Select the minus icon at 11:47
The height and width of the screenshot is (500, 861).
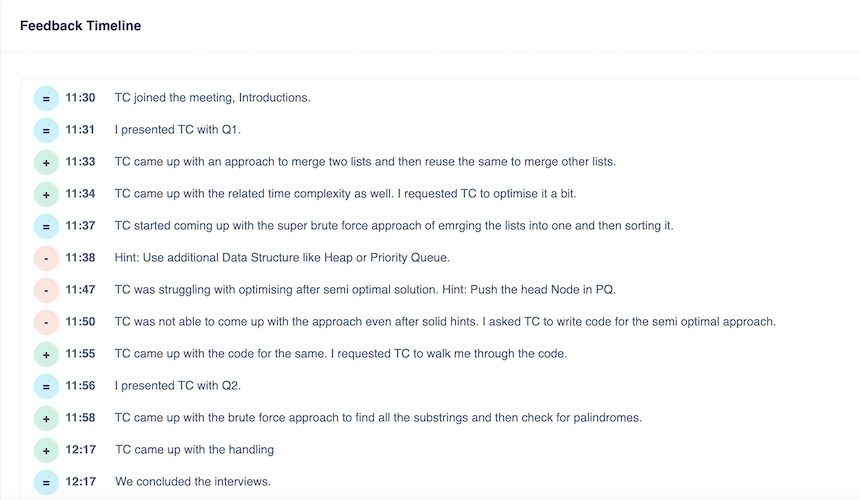pos(46,290)
